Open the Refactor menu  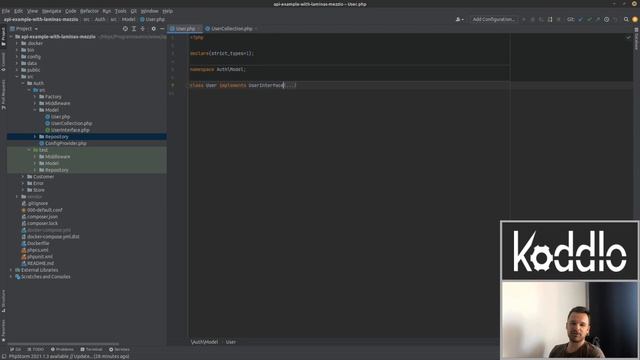89,11
